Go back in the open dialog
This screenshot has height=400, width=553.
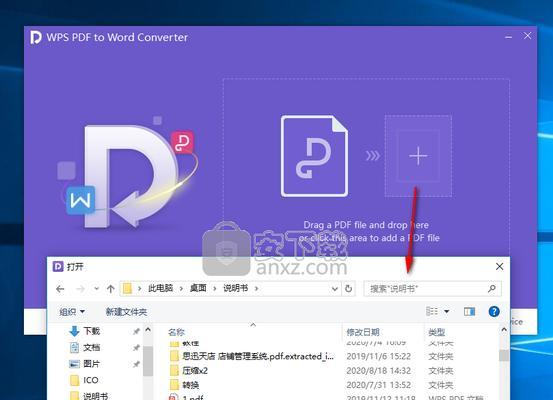coord(60,289)
